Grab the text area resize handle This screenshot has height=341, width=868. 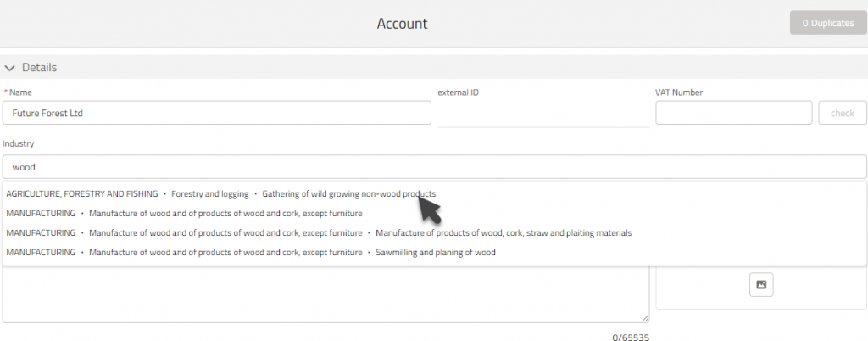[645, 318]
